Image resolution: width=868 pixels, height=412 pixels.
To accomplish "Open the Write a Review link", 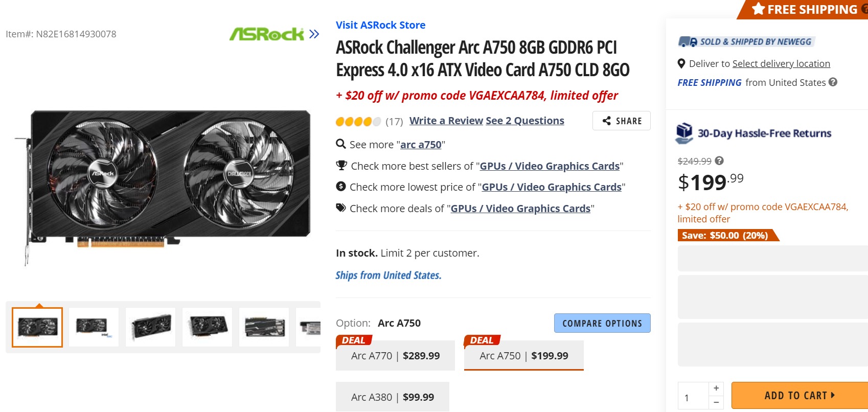I will click(x=446, y=121).
